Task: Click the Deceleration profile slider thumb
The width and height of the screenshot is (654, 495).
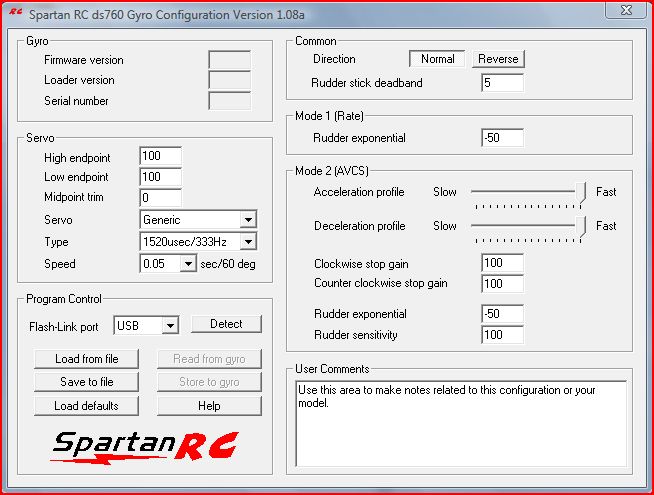Action: (581, 226)
